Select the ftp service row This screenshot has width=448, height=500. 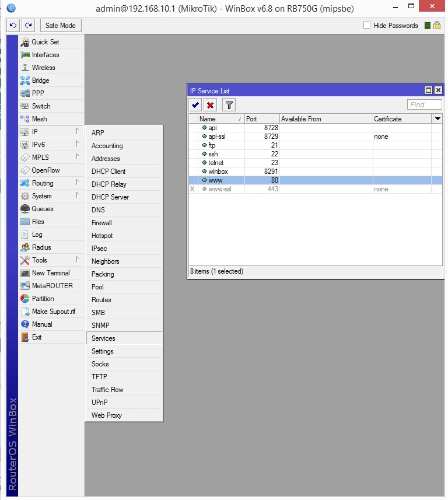316,145
